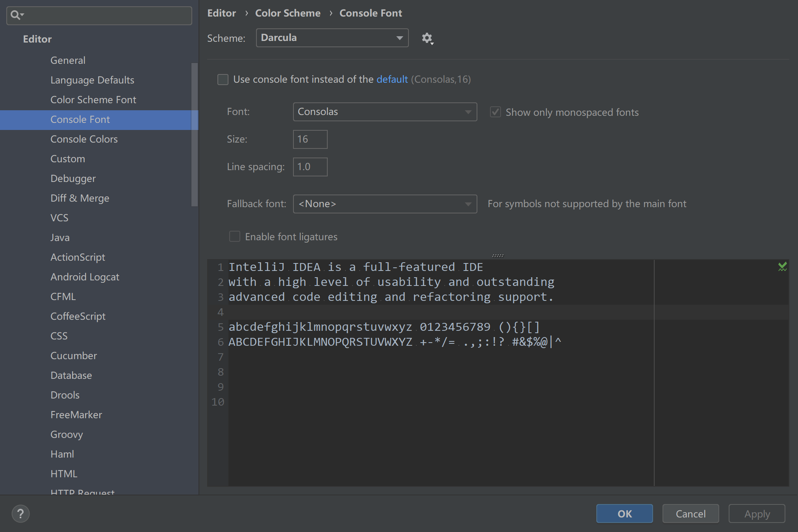Open the Fallback font dropdown
Screen dimensions: 798x532
(385, 204)
